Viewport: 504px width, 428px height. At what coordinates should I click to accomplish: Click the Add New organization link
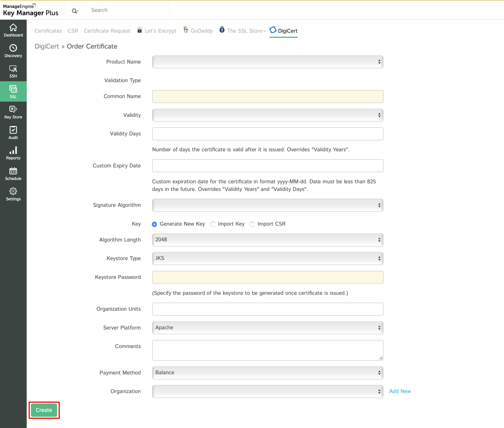(x=400, y=391)
